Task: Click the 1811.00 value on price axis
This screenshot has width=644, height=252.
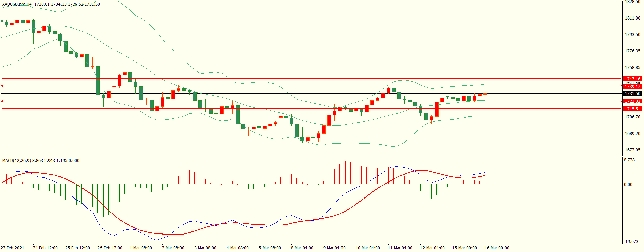Action: [632, 18]
